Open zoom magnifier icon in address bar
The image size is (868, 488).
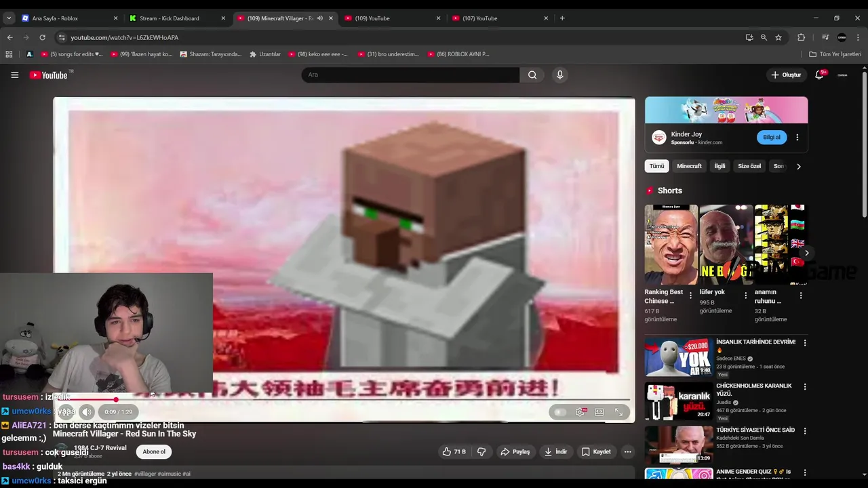pos(764,37)
